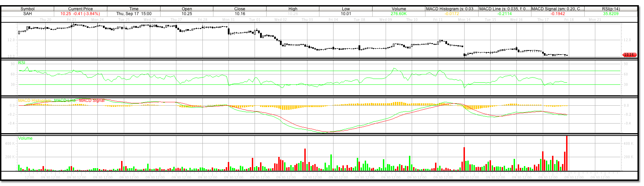Click the green Volume panel label
Image resolution: width=644 pixels, height=186 pixels.
coord(25,138)
